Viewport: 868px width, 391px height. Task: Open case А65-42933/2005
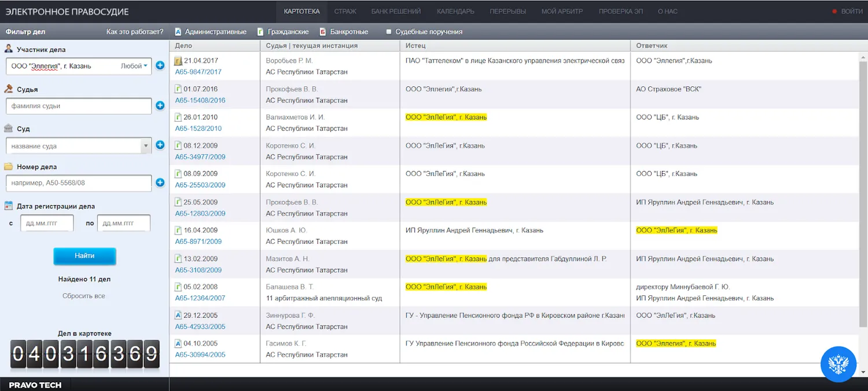pos(200,327)
